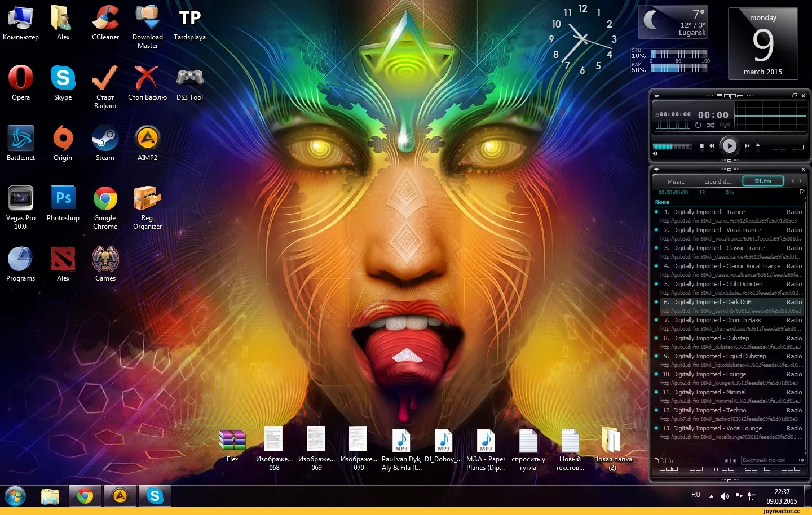Click the Stop button in AIMP2
Image resolution: width=812 pixels, height=515 pixels.
701,146
